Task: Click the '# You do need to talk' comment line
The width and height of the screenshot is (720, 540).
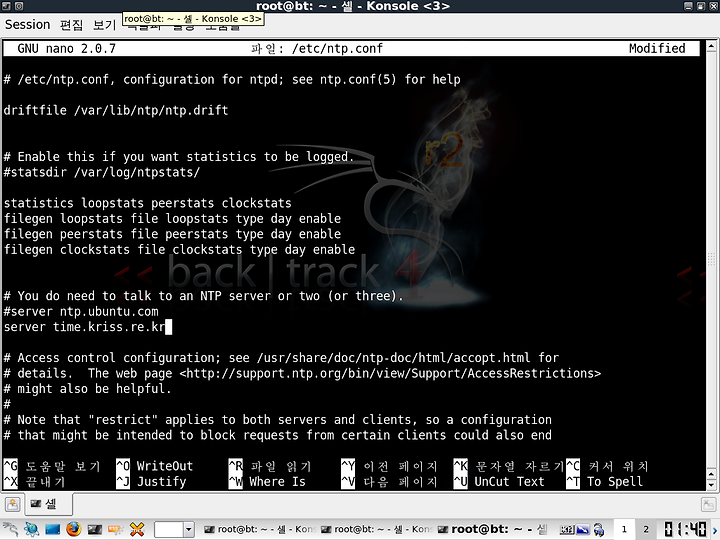Action: tap(203, 296)
